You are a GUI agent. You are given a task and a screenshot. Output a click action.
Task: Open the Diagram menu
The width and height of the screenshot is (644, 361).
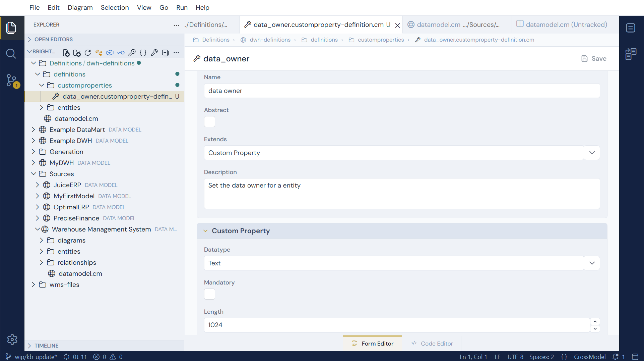point(80,7)
